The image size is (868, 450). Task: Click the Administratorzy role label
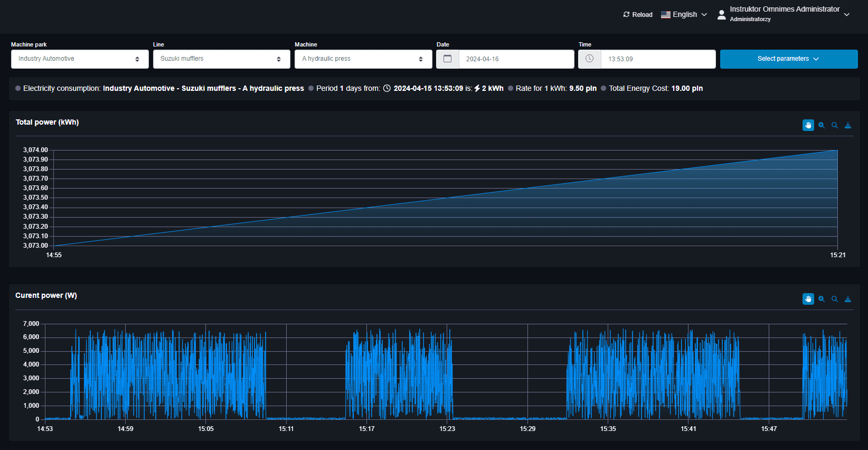(750, 19)
